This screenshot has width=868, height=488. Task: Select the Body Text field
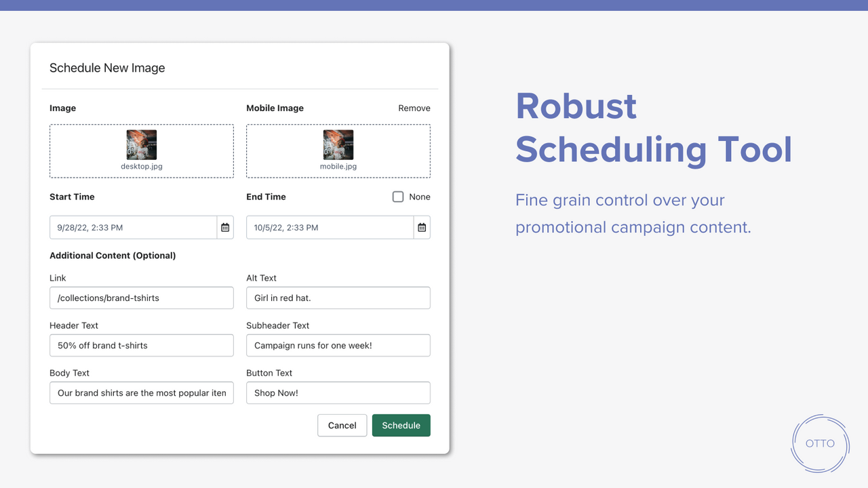click(x=141, y=392)
